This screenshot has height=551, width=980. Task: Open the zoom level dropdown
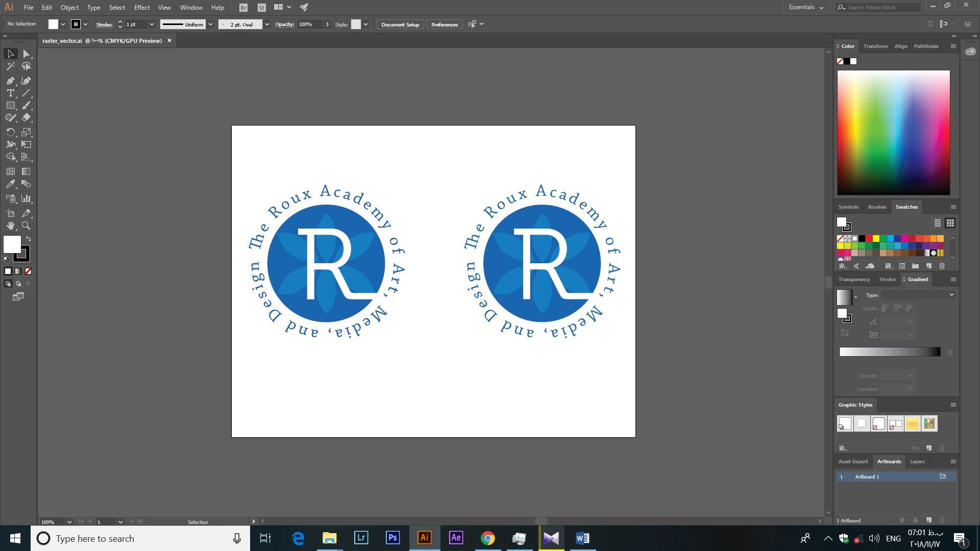[69, 522]
